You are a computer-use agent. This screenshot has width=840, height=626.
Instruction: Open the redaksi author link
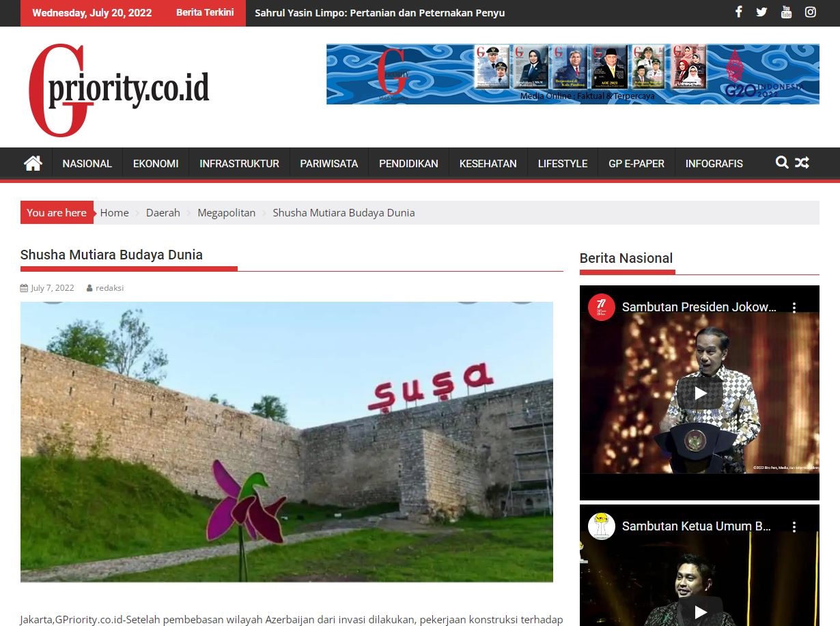[109, 288]
